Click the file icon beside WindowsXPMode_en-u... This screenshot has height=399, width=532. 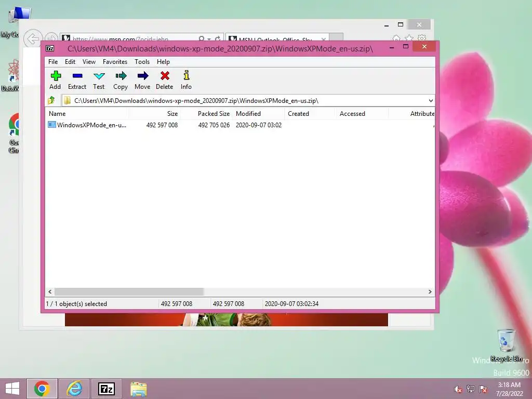click(x=51, y=125)
